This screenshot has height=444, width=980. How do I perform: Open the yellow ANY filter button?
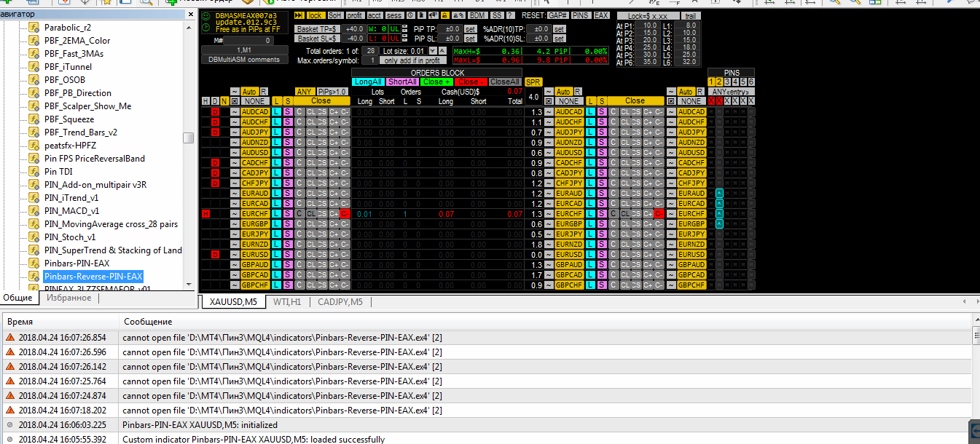coord(305,92)
